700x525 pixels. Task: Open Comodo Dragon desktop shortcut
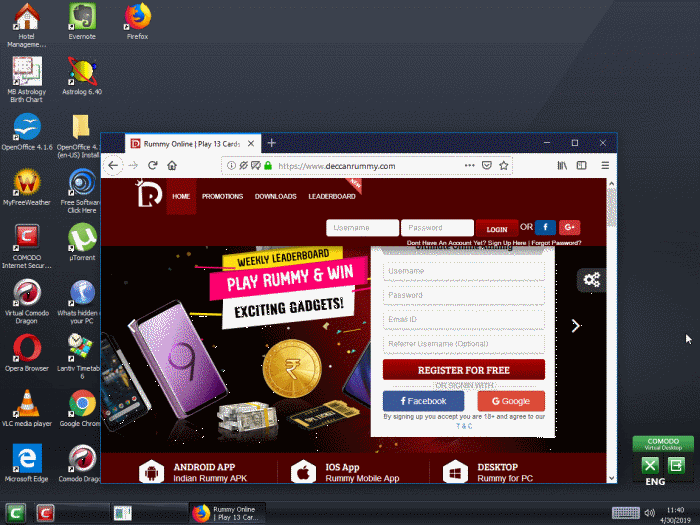coord(79,464)
